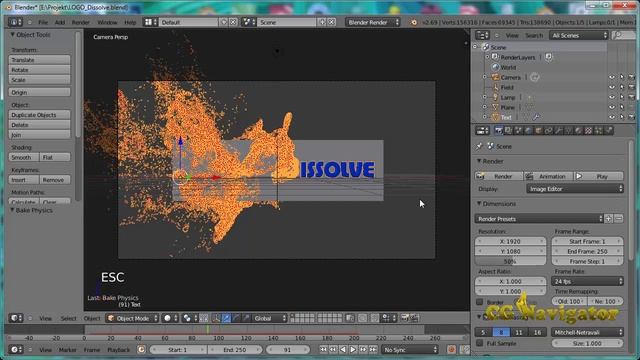This screenshot has width=640, height=360.
Task: Click the Translate button
Action: 39,60
